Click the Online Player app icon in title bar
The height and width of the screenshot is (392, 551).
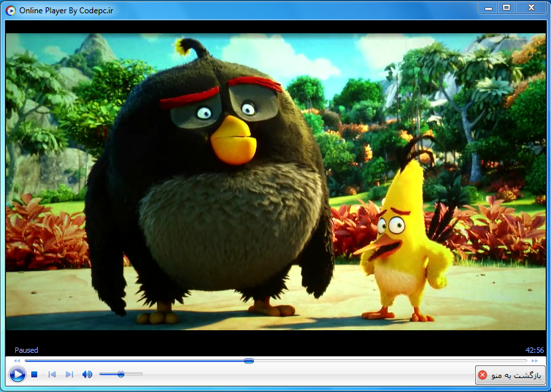point(11,11)
